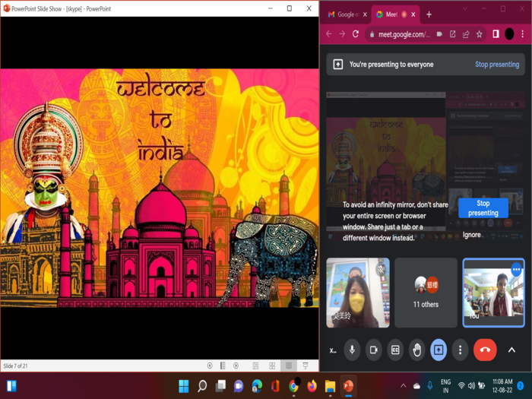Viewport: 532px width, 399px height.
Task: Toggle captions with the CC button
Action: point(395,350)
